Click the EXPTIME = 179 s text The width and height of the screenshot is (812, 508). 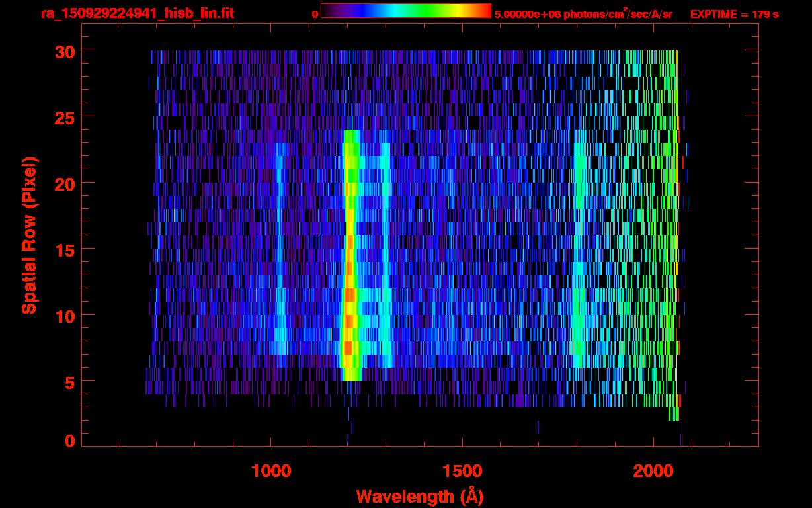coord(734,14)
